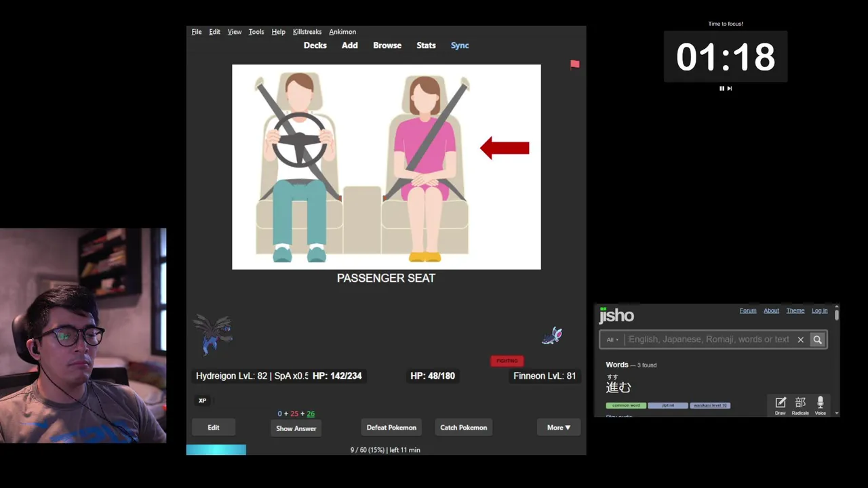Image resolution: width=868 pixels, height=488 pixels.
Task: Click the learning card count 25
Action: click(294, 413)
